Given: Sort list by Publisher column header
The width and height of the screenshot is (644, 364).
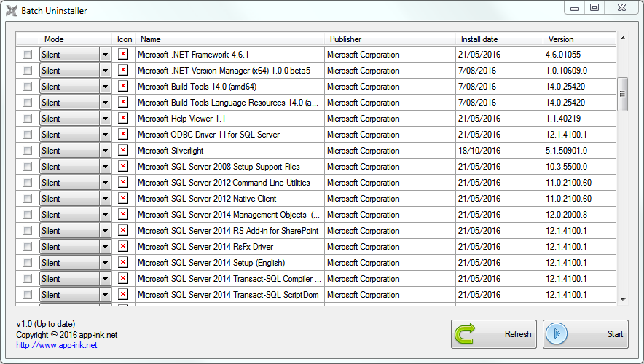Looking at the screenshot, I should (390, 39).
